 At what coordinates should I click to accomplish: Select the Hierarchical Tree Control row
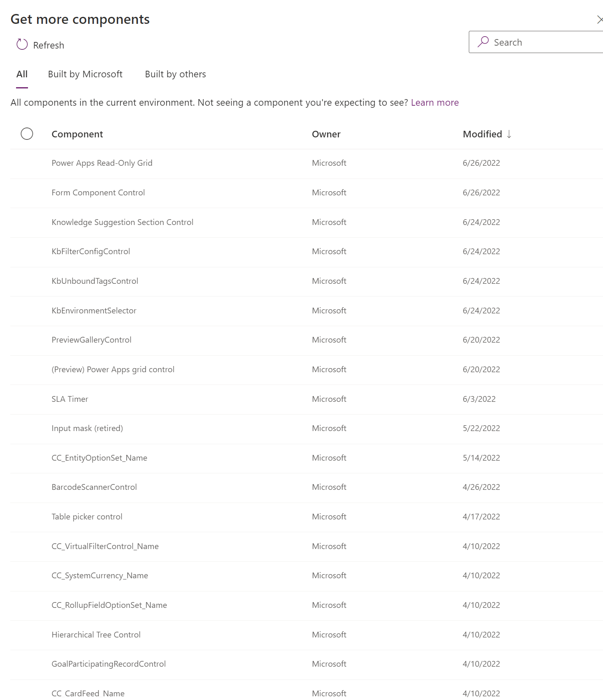pos(96,635)
